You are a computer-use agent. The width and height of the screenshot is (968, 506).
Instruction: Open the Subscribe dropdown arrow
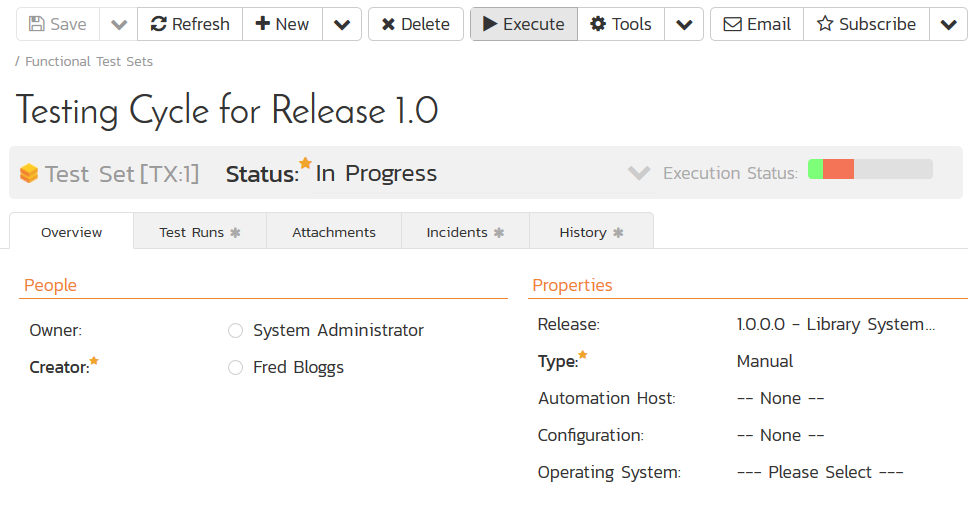[x=947, y=24]
